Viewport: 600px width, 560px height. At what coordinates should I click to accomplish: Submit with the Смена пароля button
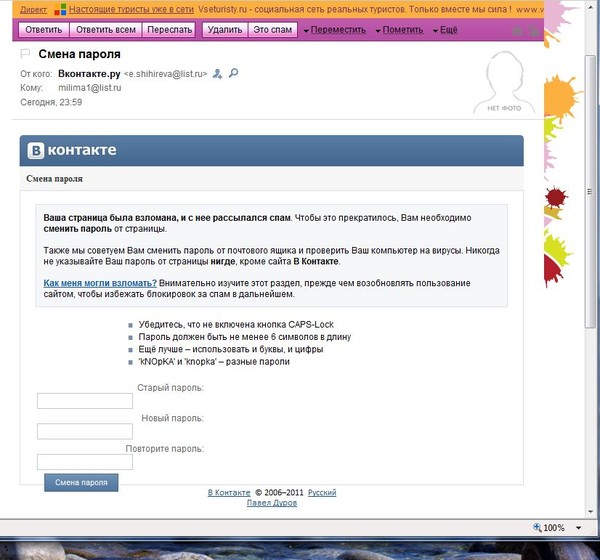(x=81, y=482)
